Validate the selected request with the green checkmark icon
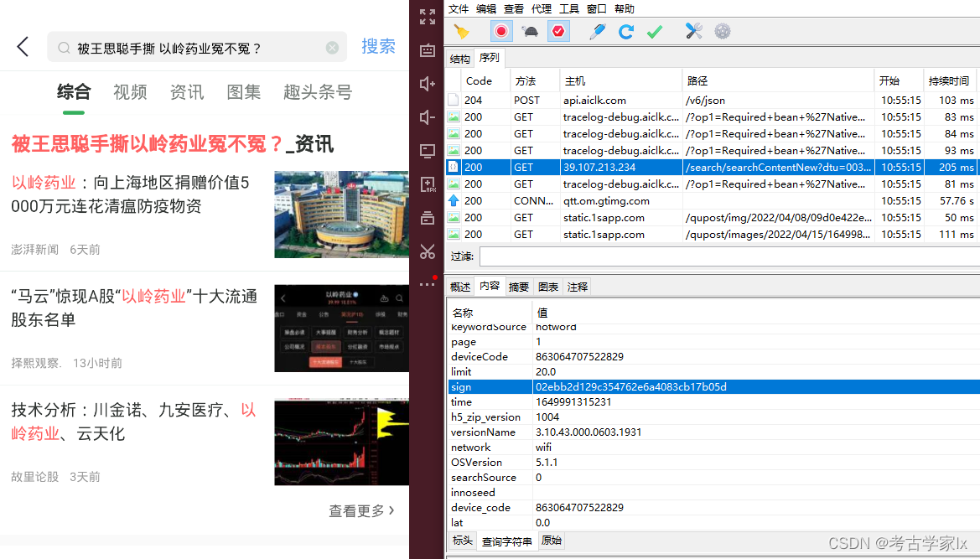 click(655, 32)
